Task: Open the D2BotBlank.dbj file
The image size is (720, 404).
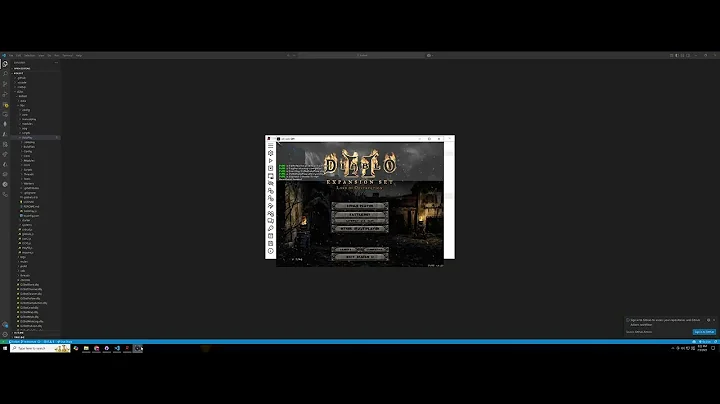Action: click(29, 285)
